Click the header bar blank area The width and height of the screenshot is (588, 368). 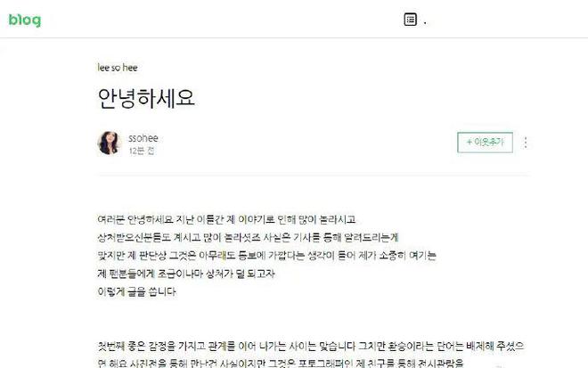225,20
